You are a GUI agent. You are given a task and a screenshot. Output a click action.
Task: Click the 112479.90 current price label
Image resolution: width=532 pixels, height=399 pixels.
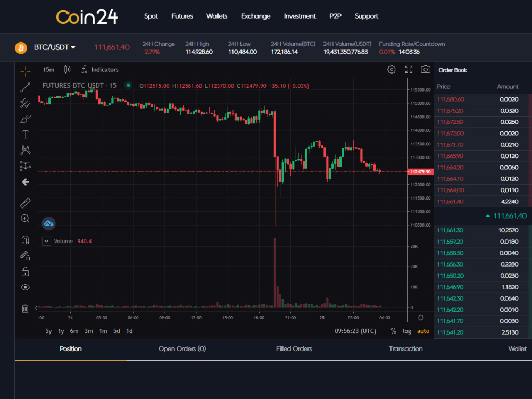(420, 172)
